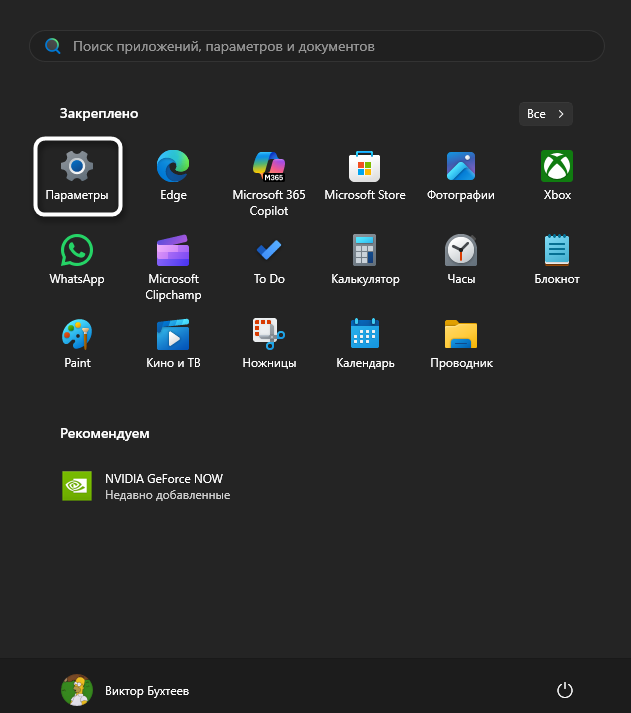
Task: Open Блокнот notepad
Action: click(x=557, y=260)
